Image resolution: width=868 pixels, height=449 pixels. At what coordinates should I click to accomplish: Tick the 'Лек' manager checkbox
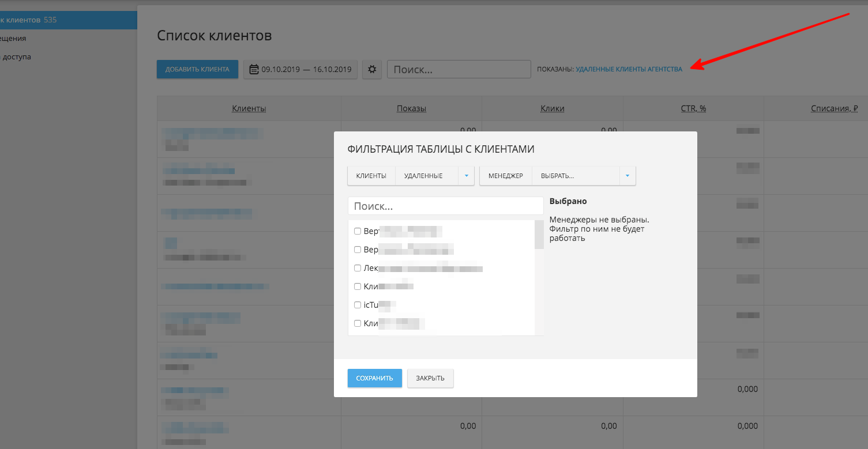pyautogui.click(x=358, y=268)
